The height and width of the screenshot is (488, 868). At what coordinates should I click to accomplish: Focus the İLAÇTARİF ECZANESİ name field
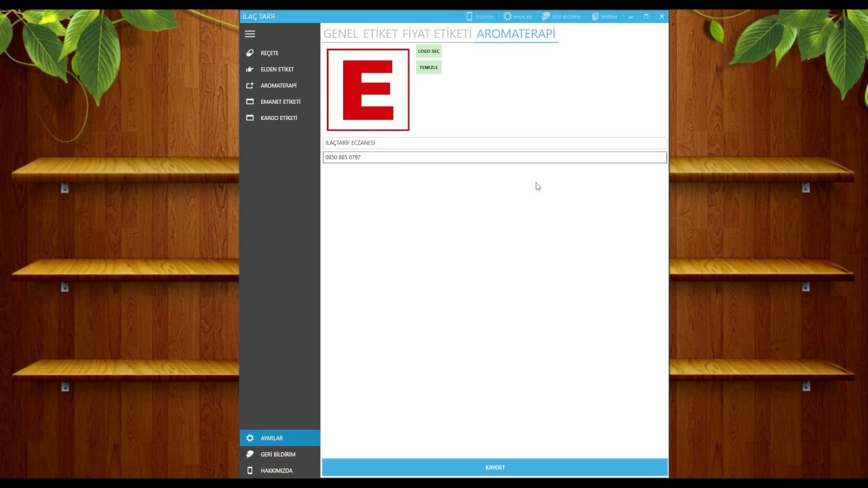(x=495, y=143)
